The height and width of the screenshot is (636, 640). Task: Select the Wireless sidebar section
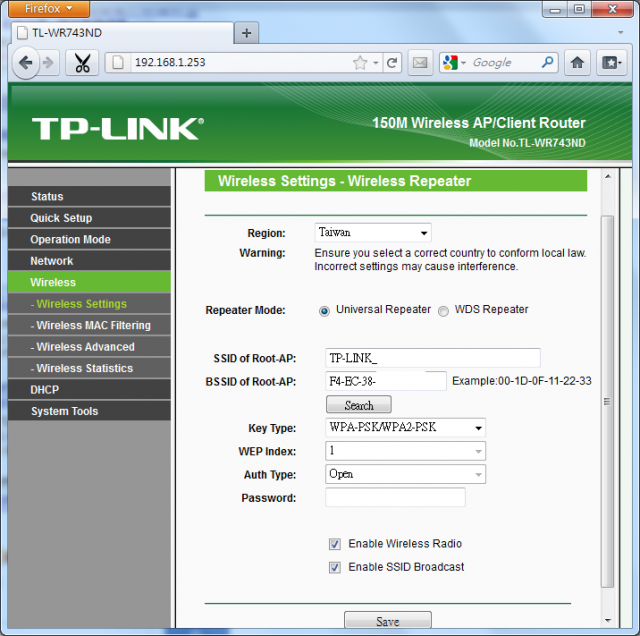click(x=89, y=282)
